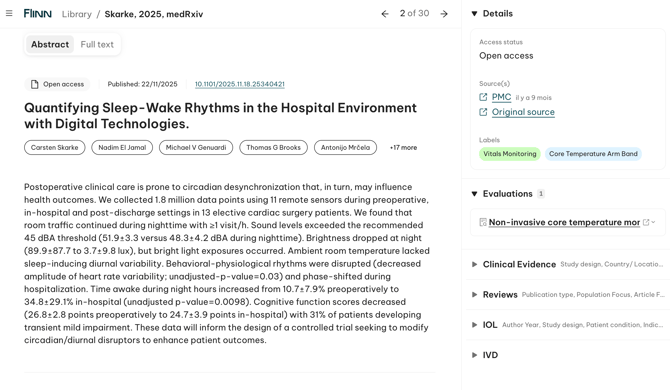Collapse the Evaluations section
The width and height of the screenshot is (670, 390).
474,194
